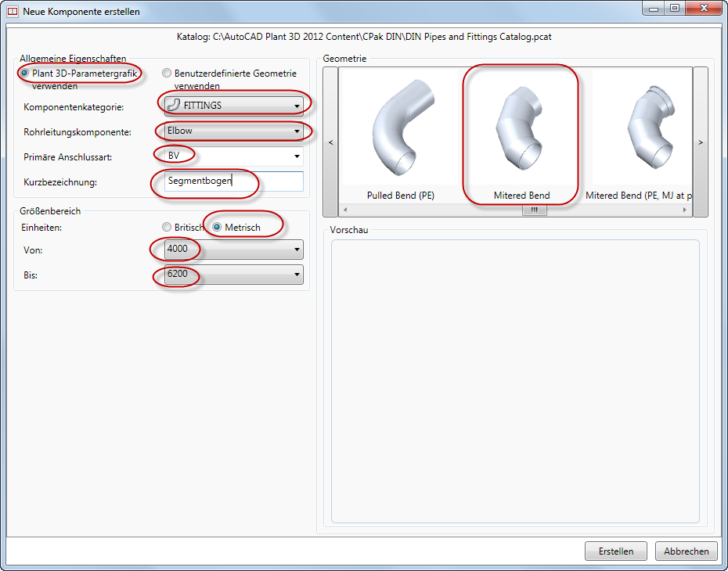Screen dimensions: 728x571
Task: Click the Komponentenkategorie label
Action: [74, 107]
